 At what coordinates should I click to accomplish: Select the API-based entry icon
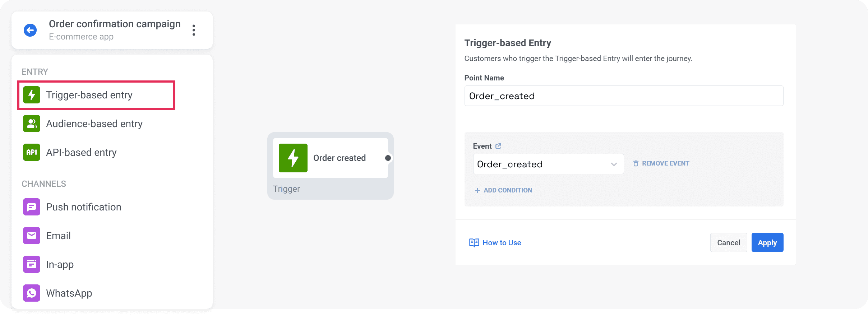point(32,152)
